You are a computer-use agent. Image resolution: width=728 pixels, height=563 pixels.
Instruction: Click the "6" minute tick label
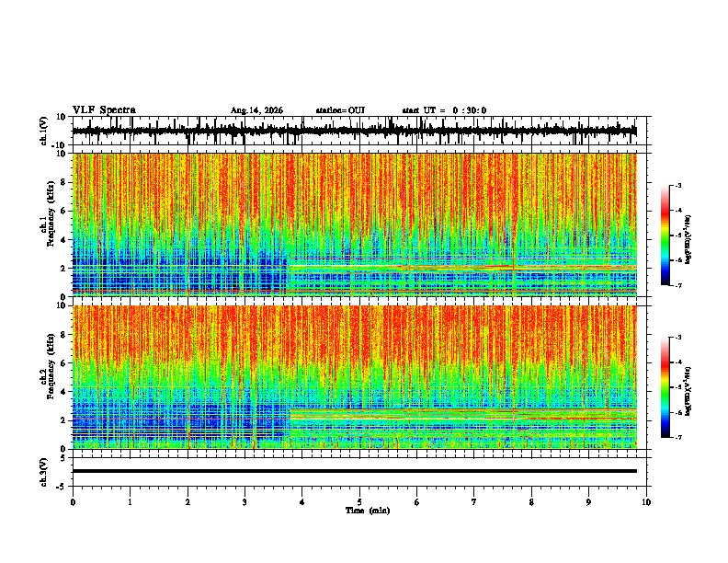[417, 502]
